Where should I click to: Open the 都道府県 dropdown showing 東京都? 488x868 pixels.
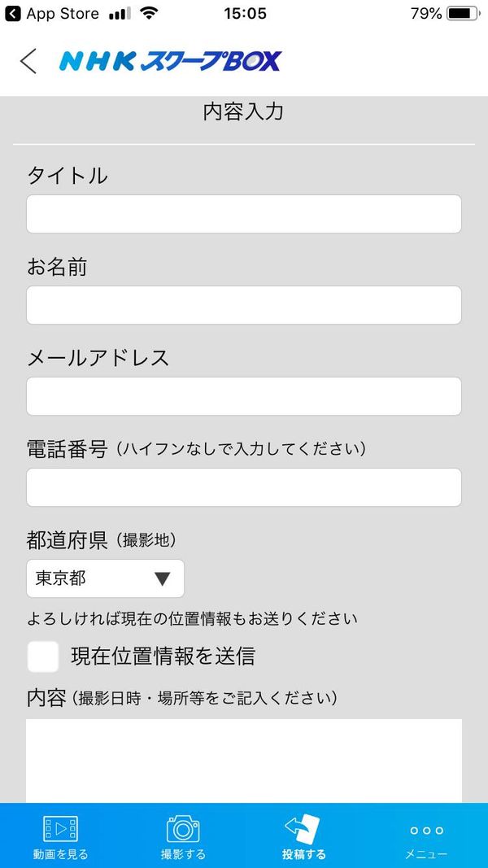tap(105, 578)
